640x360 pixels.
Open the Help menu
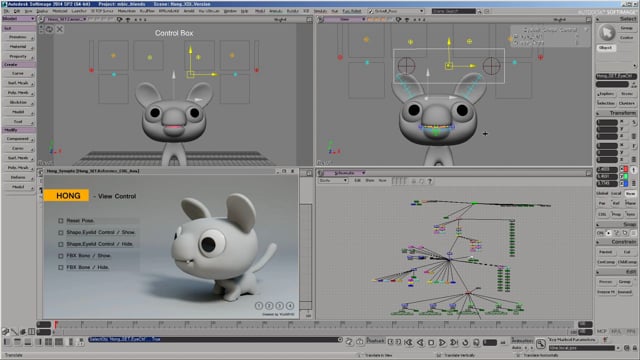(244, 11)
